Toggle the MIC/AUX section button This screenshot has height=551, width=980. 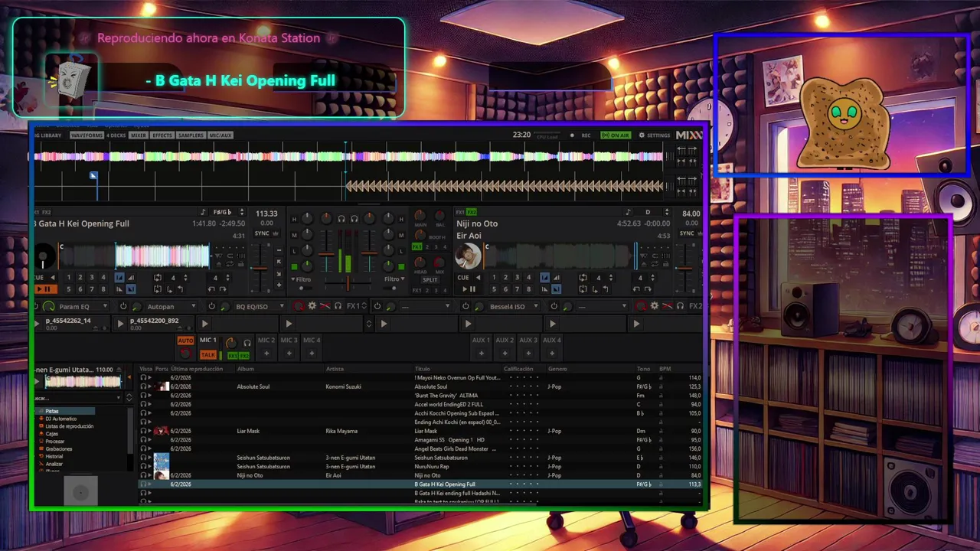coord(220,135)
